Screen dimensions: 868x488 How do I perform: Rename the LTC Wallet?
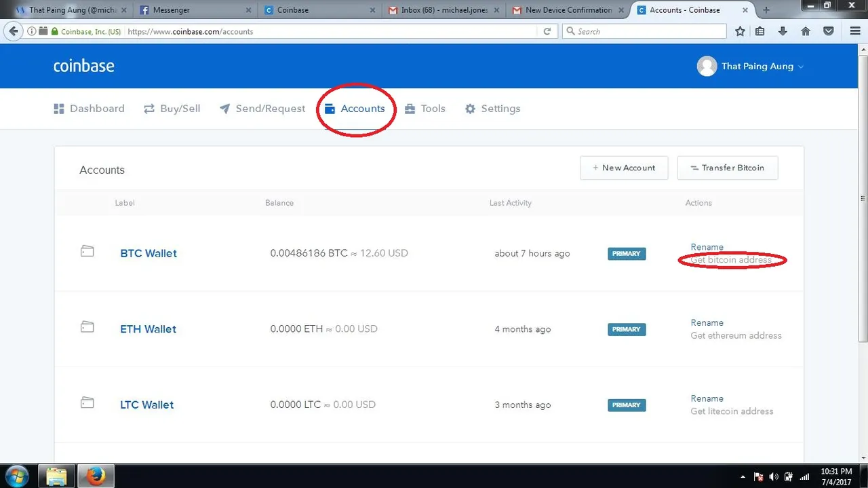pyautogui.click(x=707, y=398)
